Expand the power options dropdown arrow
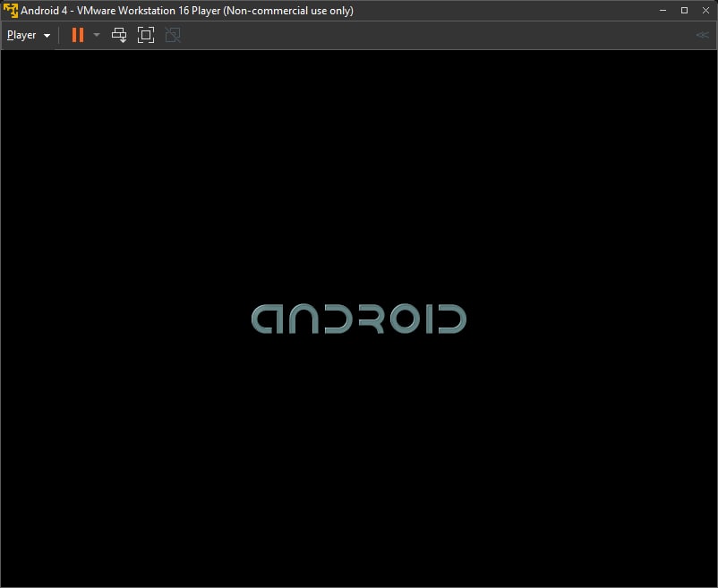 [x=96, y=35]
